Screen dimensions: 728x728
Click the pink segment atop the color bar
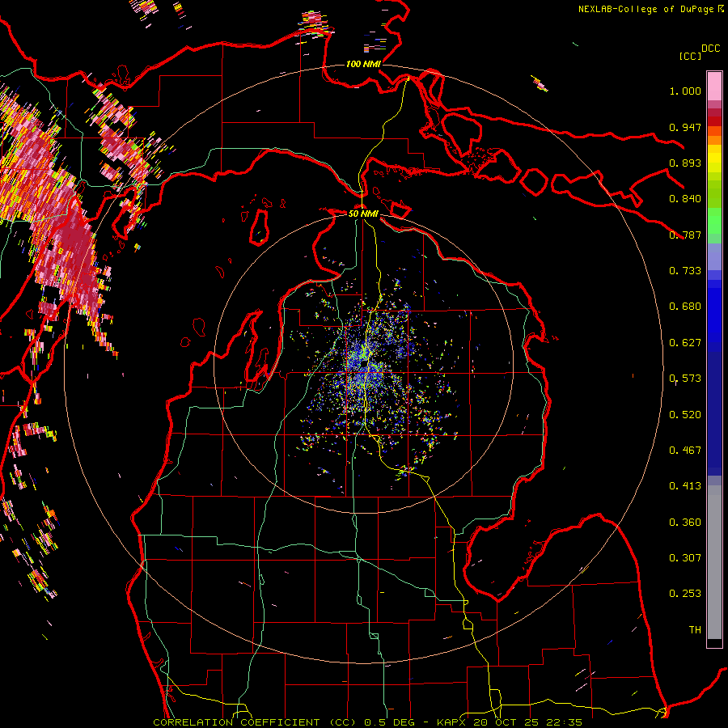pos(714,86)
